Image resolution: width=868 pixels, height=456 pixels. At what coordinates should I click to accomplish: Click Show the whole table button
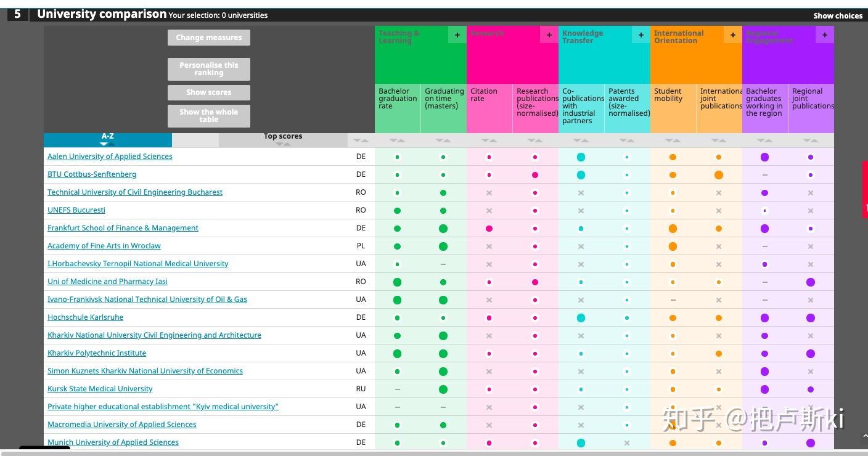click(x=209, y=116)
